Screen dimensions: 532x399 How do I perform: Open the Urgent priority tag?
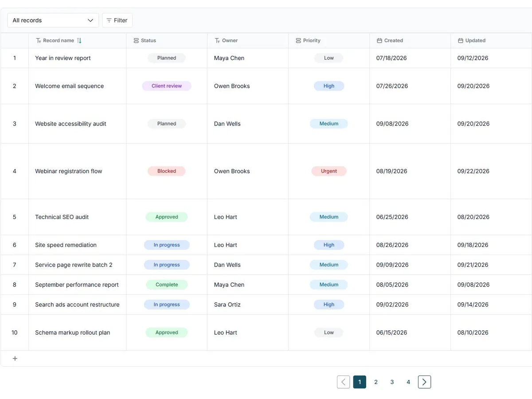pos(329,171)
